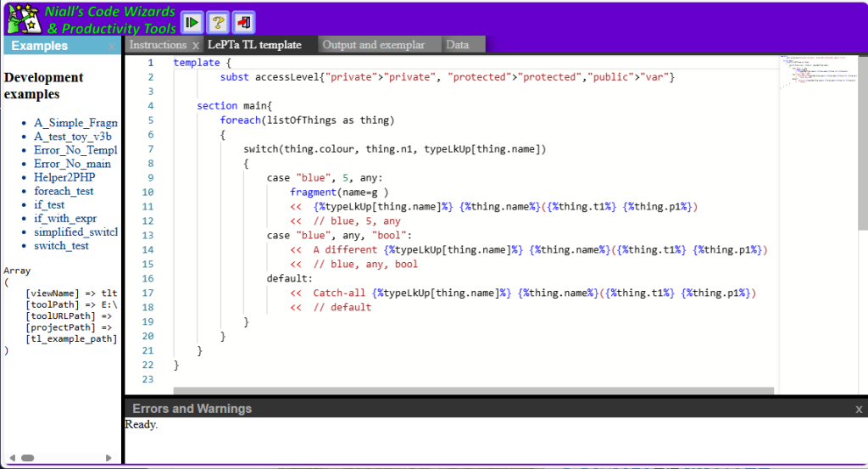This screenshot has width=868, height=469.
Task: Click the [toolURLPath] array entry
Action: (69, 316)
